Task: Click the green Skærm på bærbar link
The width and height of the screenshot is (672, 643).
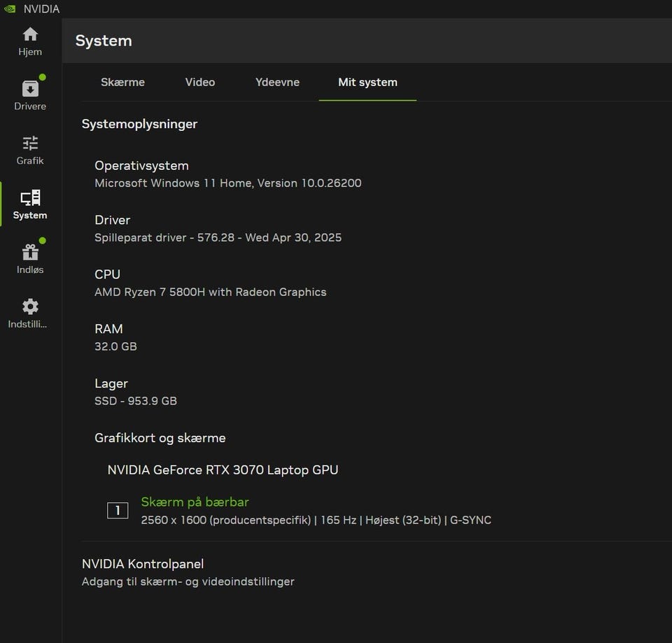Action: pyautogui.click(x=195, y=502)
